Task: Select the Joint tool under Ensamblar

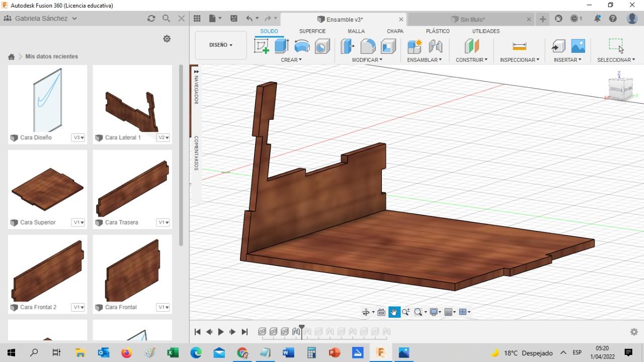Action: pyautogui.click(x=435, y=46)
